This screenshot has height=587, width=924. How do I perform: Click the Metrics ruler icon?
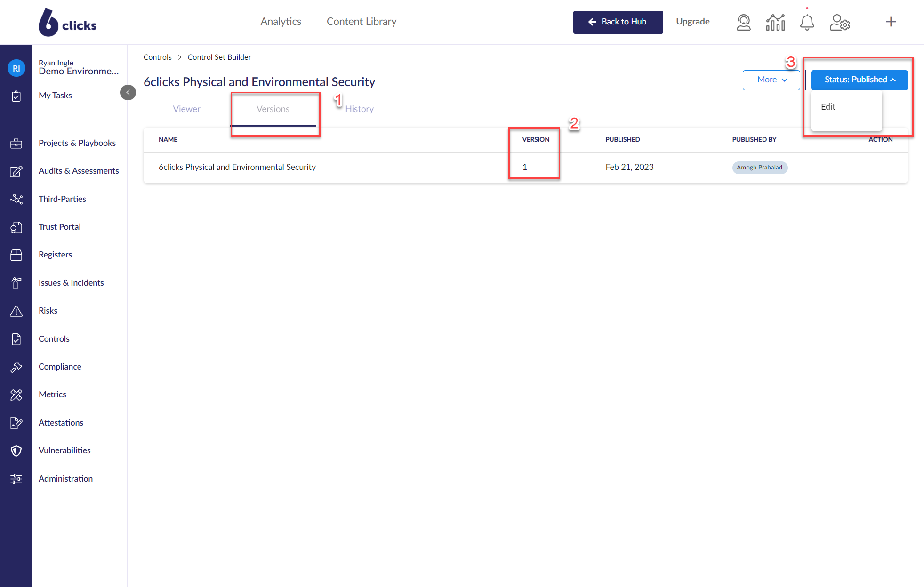tap(16, 395)
